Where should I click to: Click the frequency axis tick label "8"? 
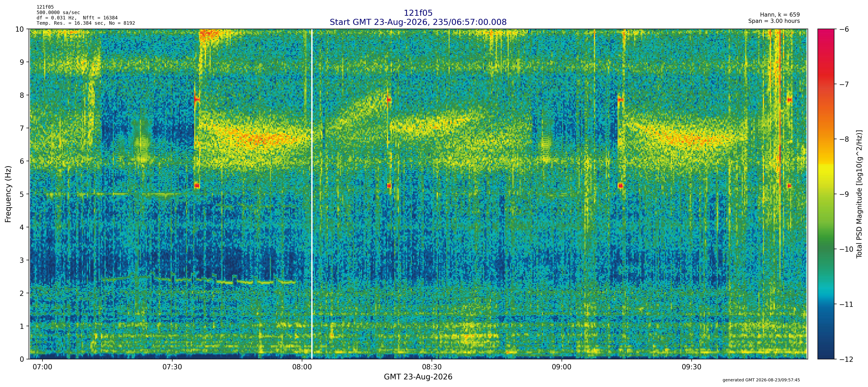pos(22,95)
